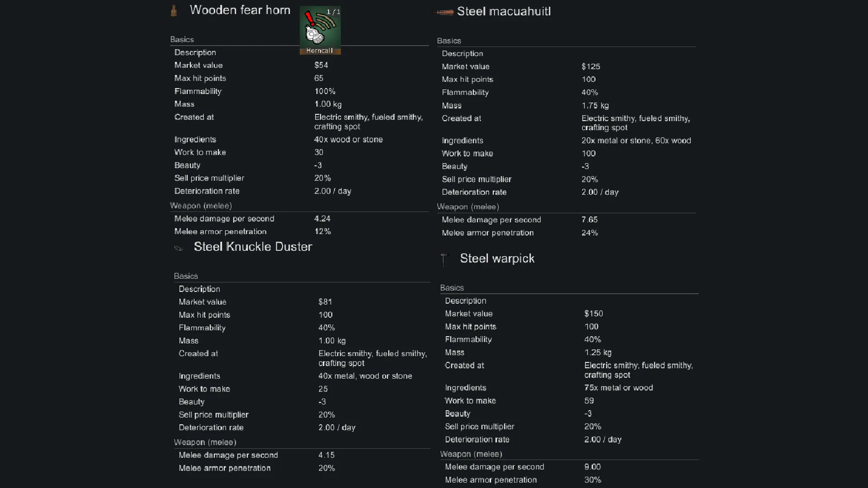The height and width of the screenshot is (488, 868).
Task: Select Market value row showing $125
Action: click(567, 66)
